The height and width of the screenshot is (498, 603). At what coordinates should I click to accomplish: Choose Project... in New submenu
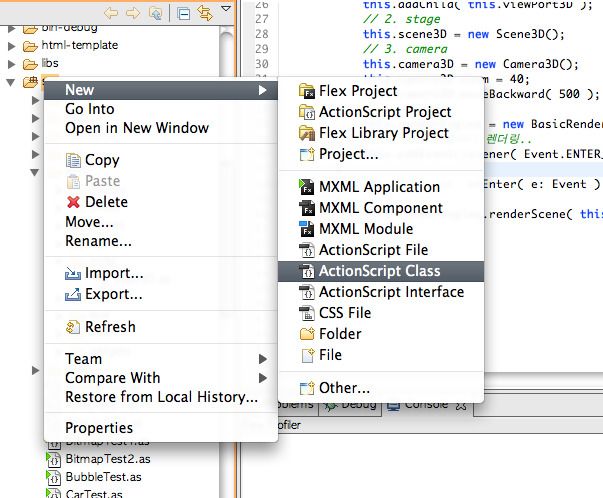381,154
